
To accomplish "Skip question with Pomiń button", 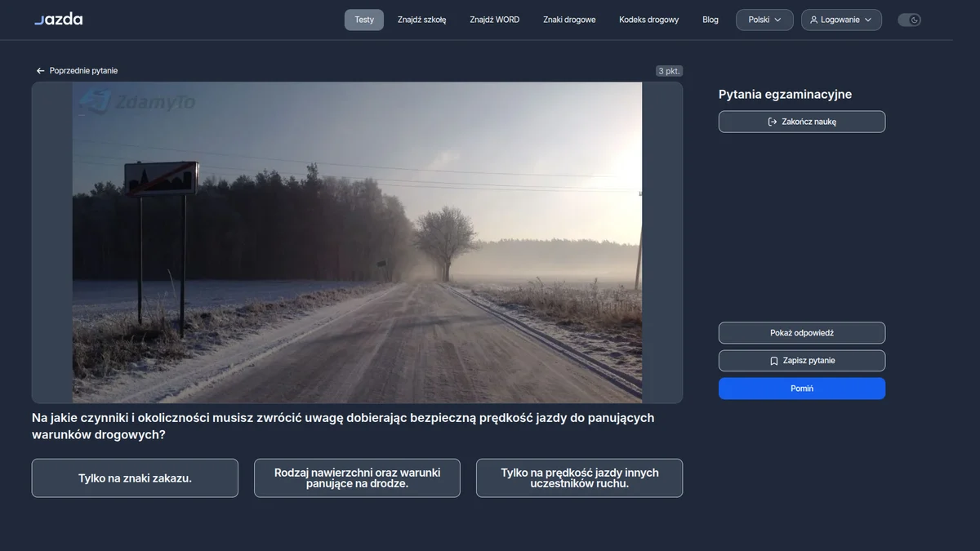I will point(802,389).
